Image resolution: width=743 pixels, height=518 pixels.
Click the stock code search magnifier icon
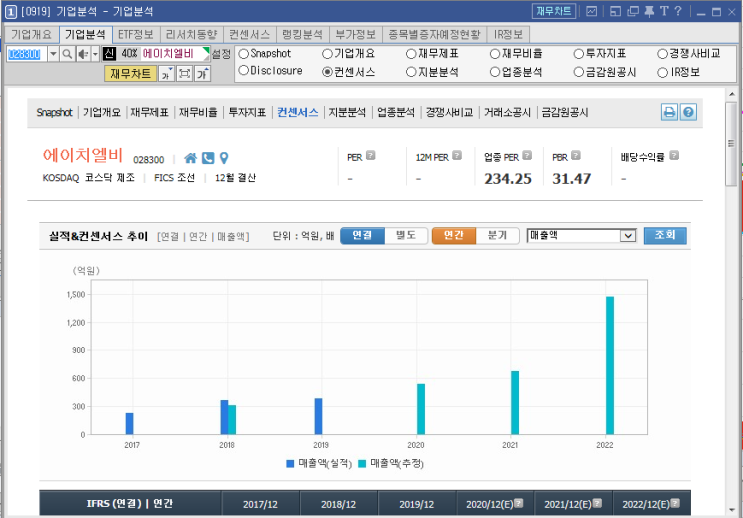[x=67, y=54]
